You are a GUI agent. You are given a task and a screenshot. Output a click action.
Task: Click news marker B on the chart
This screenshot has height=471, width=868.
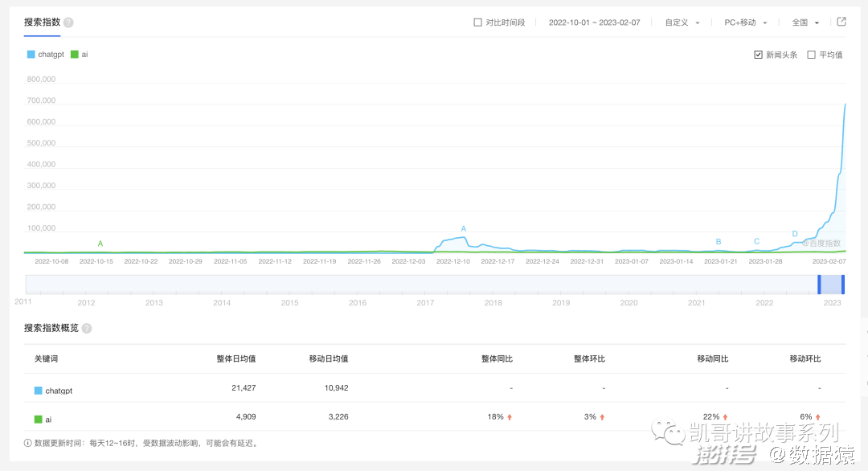[x=719, y=242]
